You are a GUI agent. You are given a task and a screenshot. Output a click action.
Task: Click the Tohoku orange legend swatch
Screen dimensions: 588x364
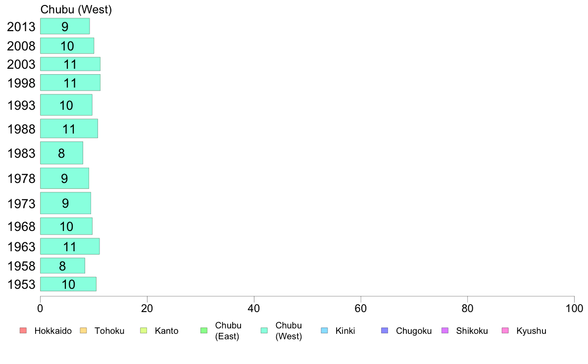(83, 330)
